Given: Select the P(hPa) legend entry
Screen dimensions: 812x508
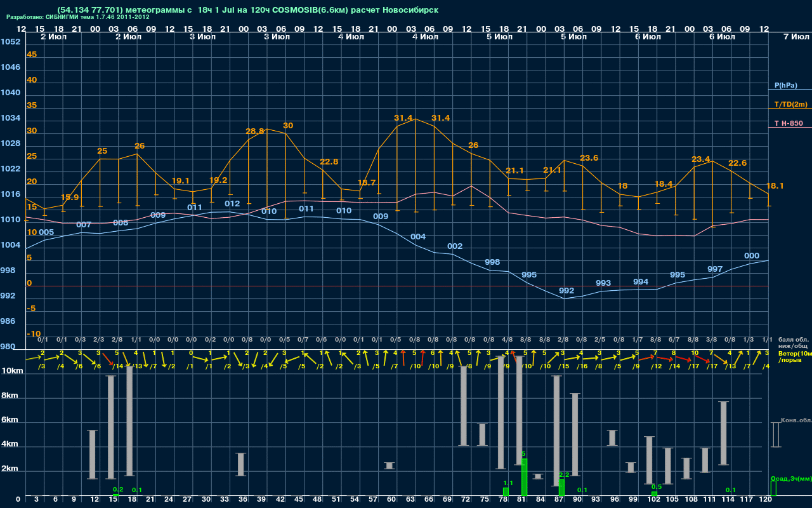Looking at the screenshot, I should tap(786, 85).
